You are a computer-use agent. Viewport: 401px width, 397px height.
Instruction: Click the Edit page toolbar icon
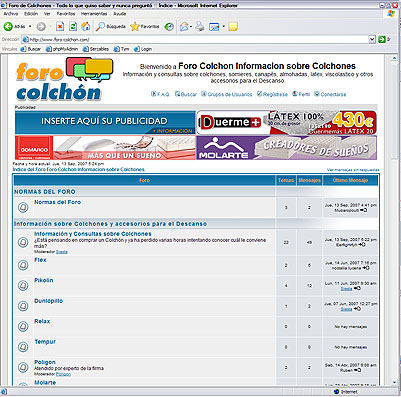[214, 27]
